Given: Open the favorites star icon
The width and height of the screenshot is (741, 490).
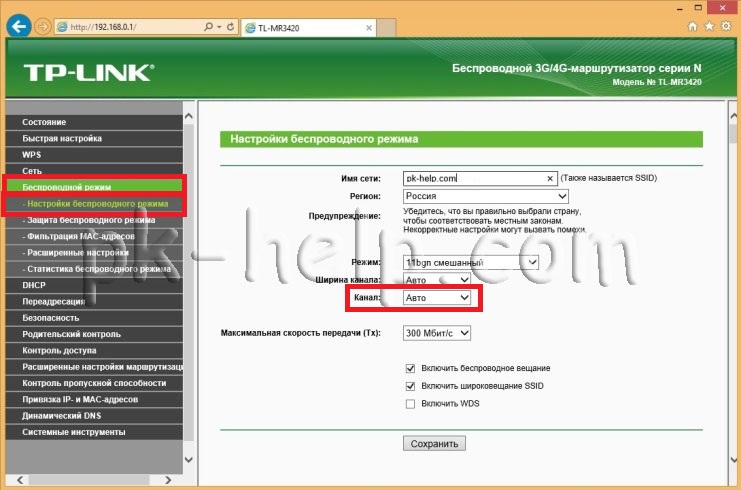Looking at the screenshot, I should [x=709, y=26].
